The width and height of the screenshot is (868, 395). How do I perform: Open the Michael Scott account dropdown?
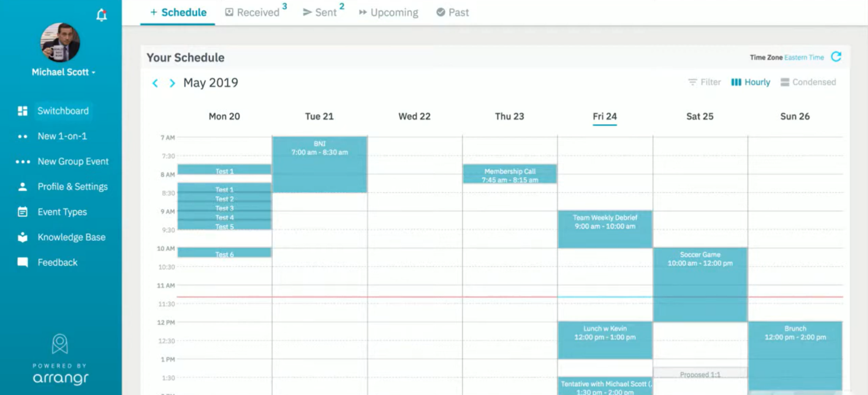[62, 71]
